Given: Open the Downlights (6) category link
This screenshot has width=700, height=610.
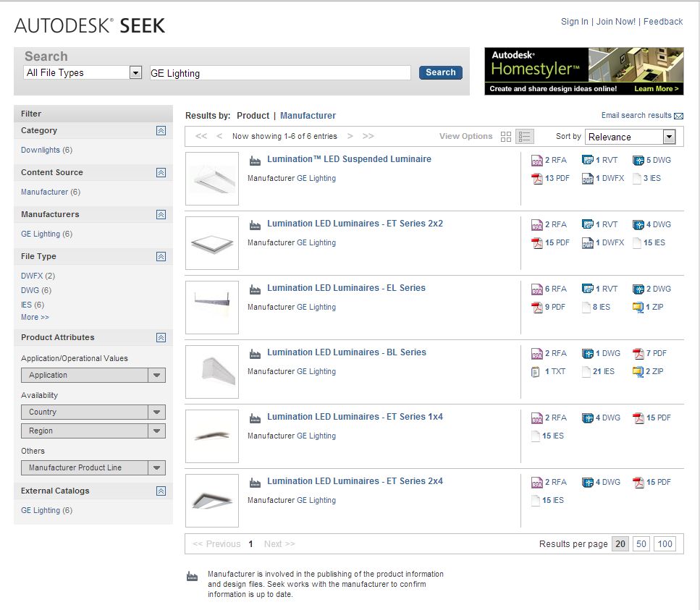Looking at the screenshot, I should 46,150.
